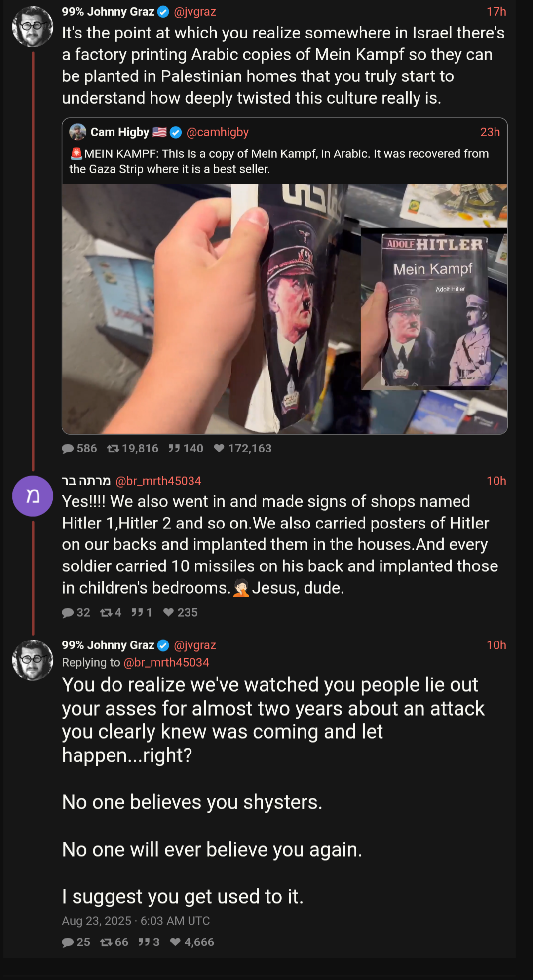Open reply icon on the top Johnny Graz post
The width and height of the screenshot is (533, 980).
pyautogui.click(x=68, y=449)
